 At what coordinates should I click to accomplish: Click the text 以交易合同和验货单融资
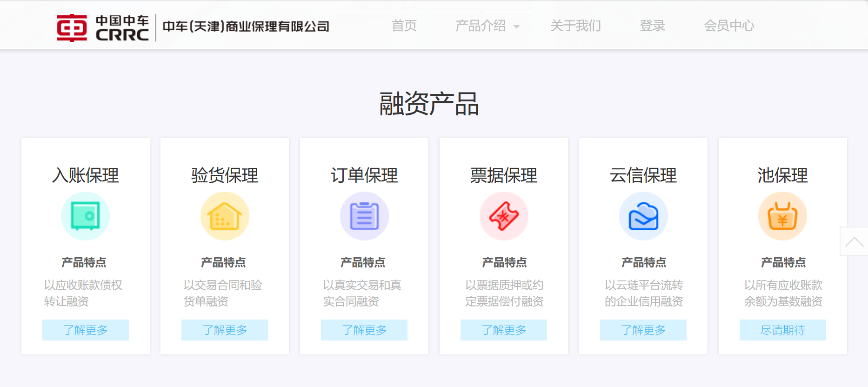click(x=223, y=293)
